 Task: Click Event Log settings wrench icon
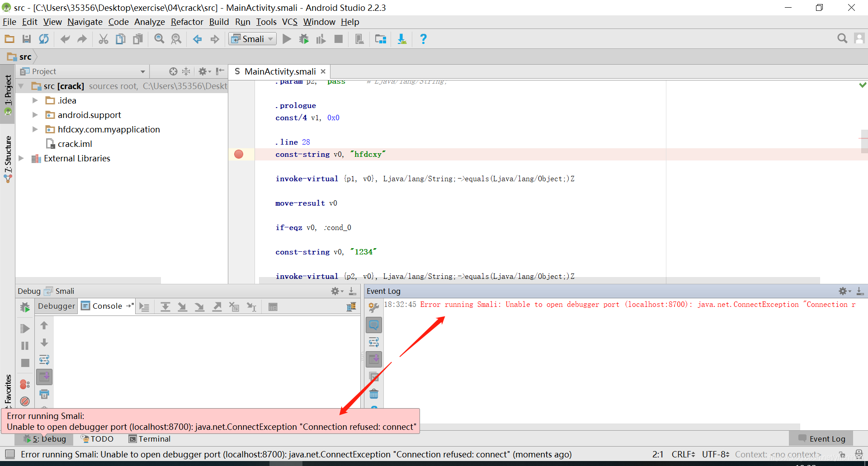[x=374, y=307]
